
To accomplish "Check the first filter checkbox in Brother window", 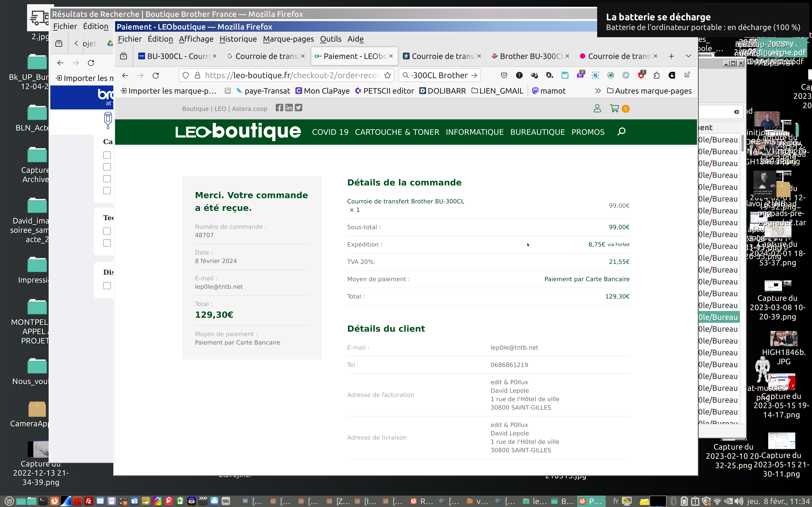I will point(107,155).
